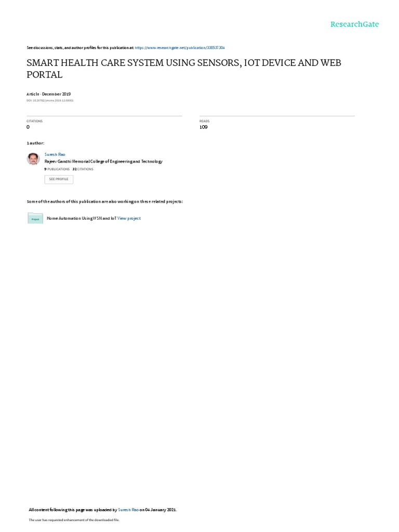The height and width of the screenshot is (532, 399).
Task: Click the DOI number under article date
Action: point(50,100)
